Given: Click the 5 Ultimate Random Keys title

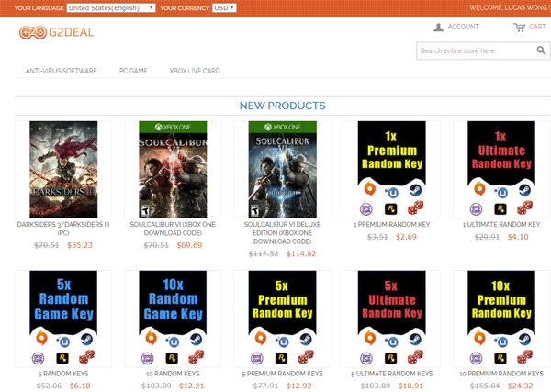Looking at the screenshot, I should pyautogui.click(x=392, y=374).
